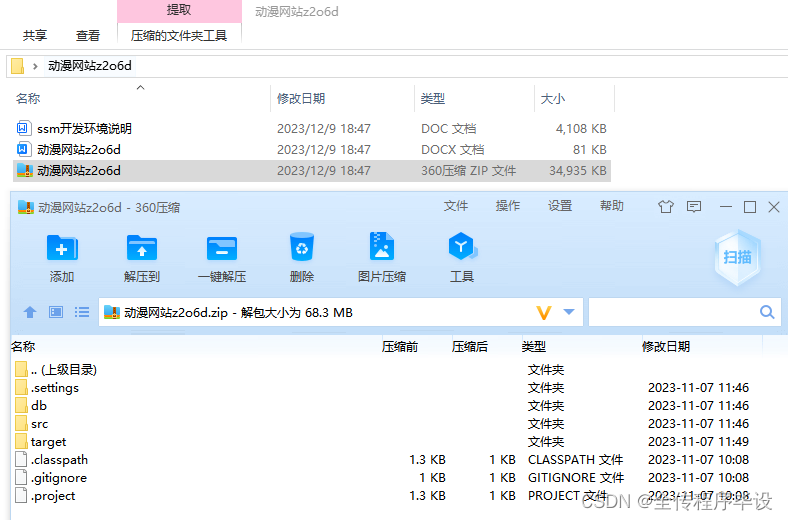
Task: Sort archive list by 名称 column header
Action: click(x=23, y=347)
